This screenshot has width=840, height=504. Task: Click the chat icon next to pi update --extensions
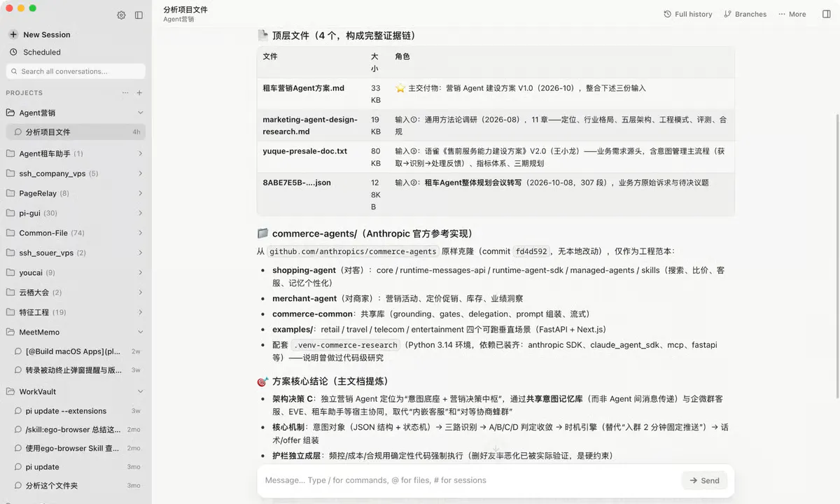tap(18, 411)
